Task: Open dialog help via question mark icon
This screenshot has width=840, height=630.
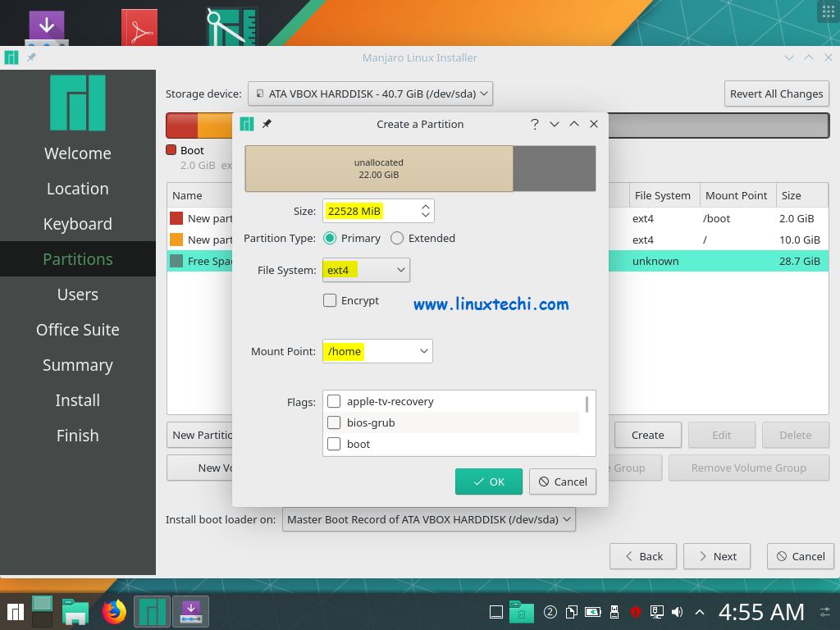Action: click(534, 124)
